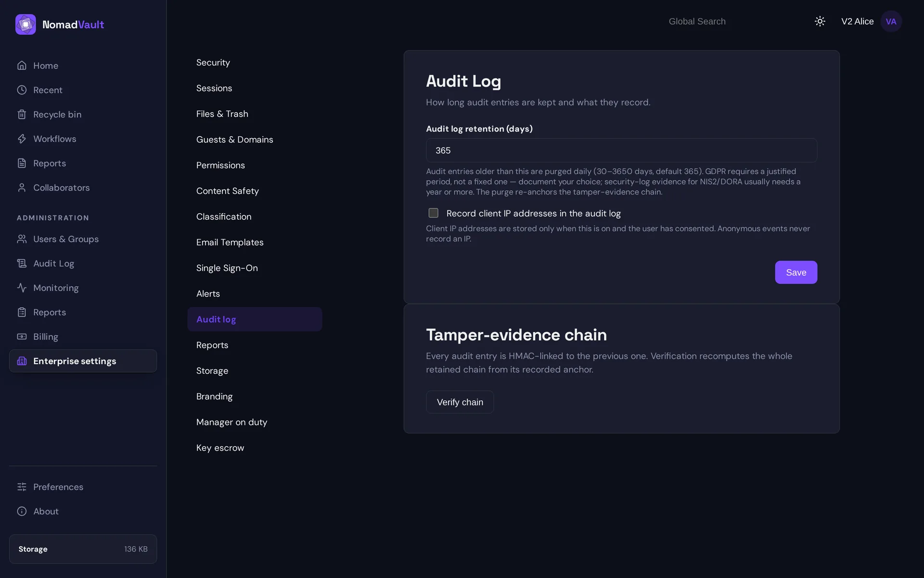The width and height of the screenshot is (924, 578).
Task: Open Manager on duty settings
Action: click(x=255, y=422)
